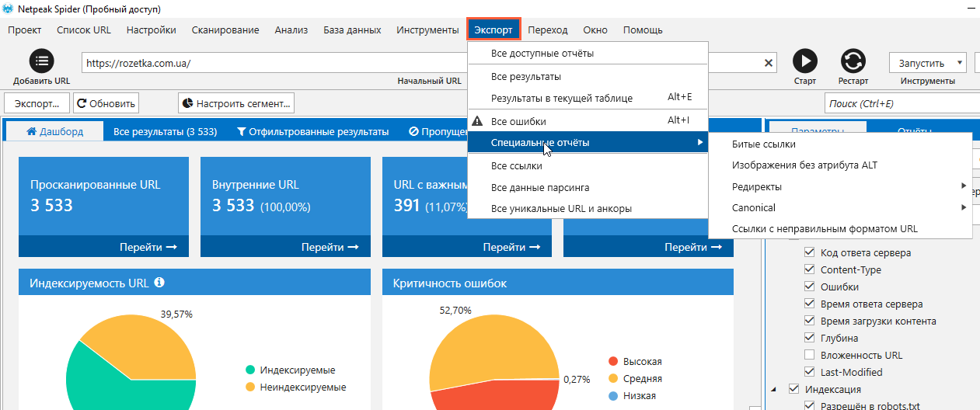Click the Экспорт… button below toolbar
This screenshot has width=980, height=410.
[x=37, y=102]
